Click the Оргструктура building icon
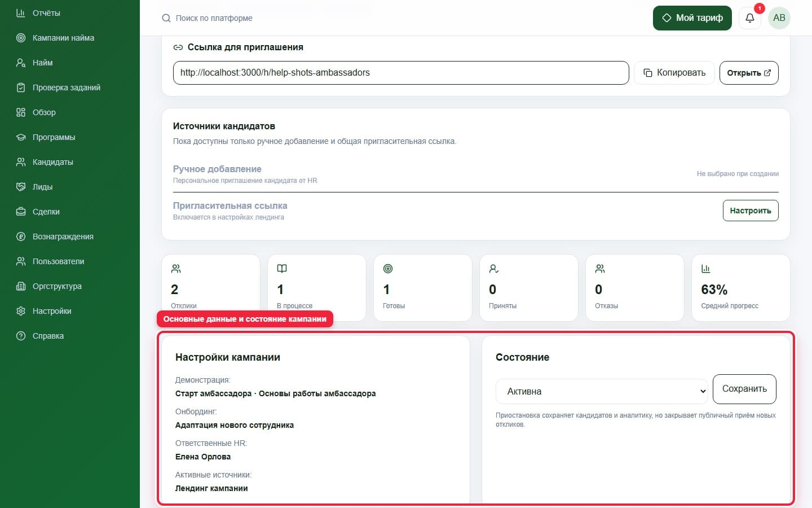Viewport: 812px width, 508px height. coord(21,286)
